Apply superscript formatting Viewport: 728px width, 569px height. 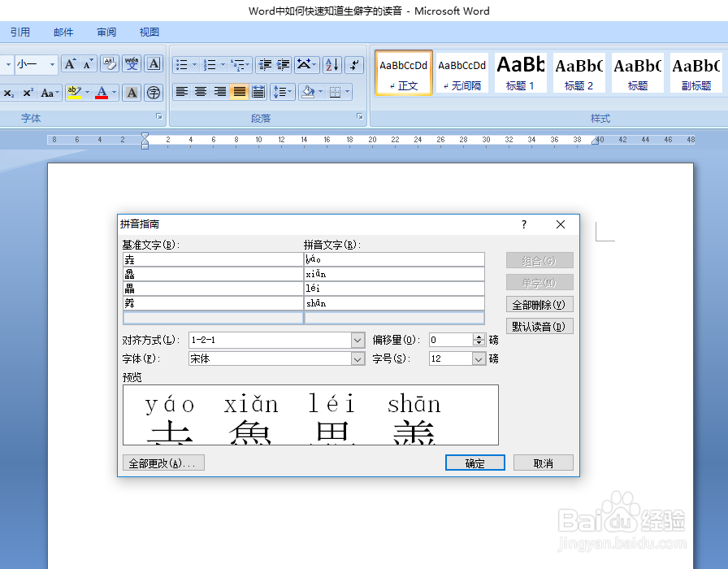[28, 93]
